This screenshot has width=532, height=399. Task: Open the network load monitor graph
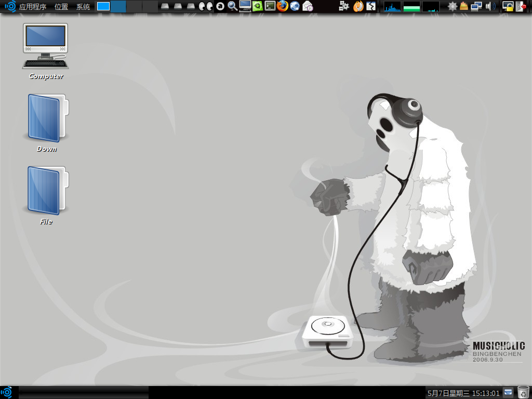[x=431, y=6]
